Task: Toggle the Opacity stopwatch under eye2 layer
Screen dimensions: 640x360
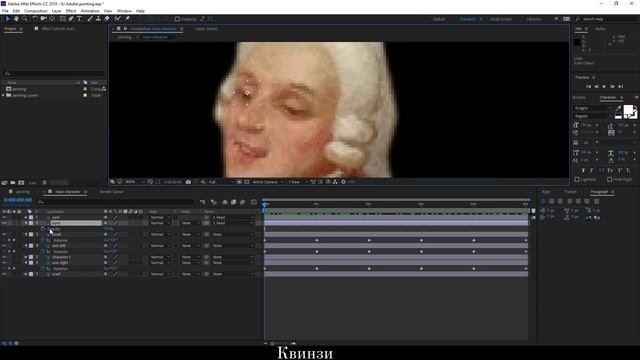Action: [43, 229]
